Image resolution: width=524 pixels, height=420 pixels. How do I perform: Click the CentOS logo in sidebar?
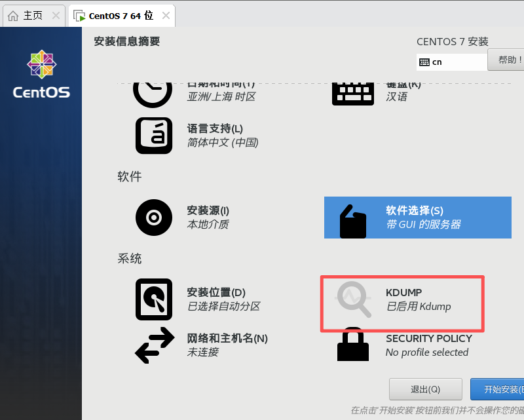click(41, 74)
